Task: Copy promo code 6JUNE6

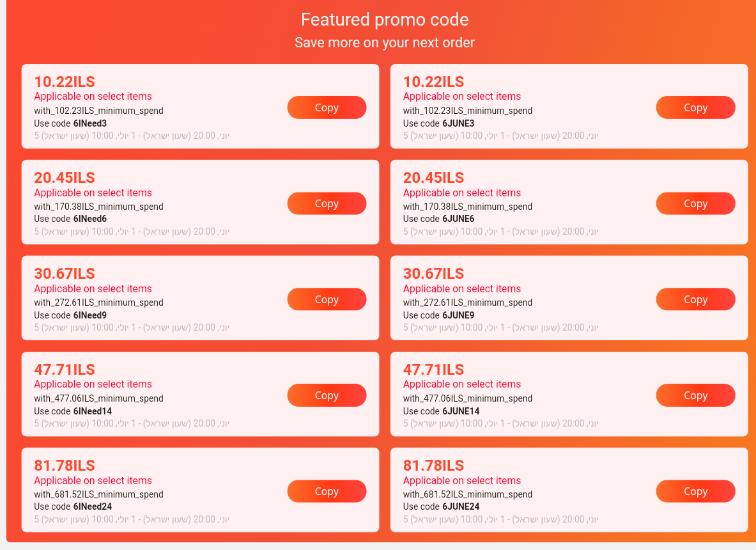Action: pyautogui.click(x=695, y=203)
